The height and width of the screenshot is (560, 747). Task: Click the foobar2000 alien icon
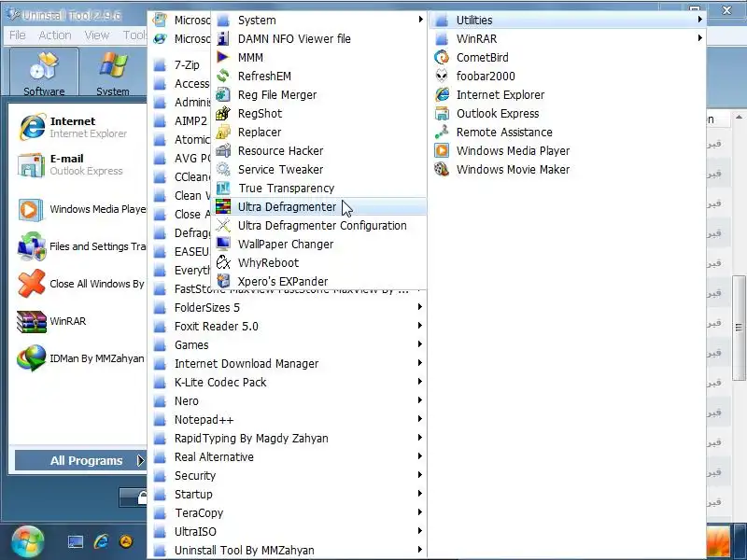click(442, 76)
